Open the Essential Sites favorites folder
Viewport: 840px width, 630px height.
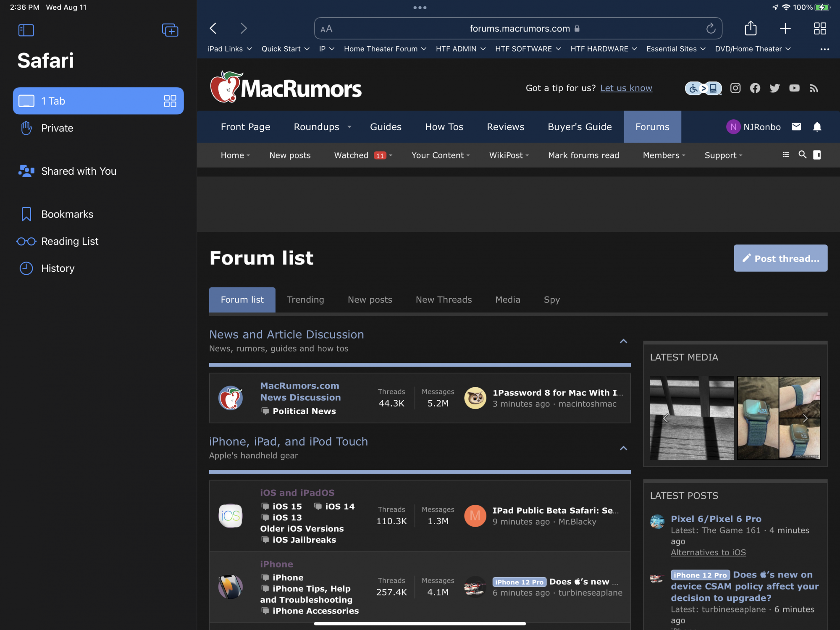tap(676, 49)
